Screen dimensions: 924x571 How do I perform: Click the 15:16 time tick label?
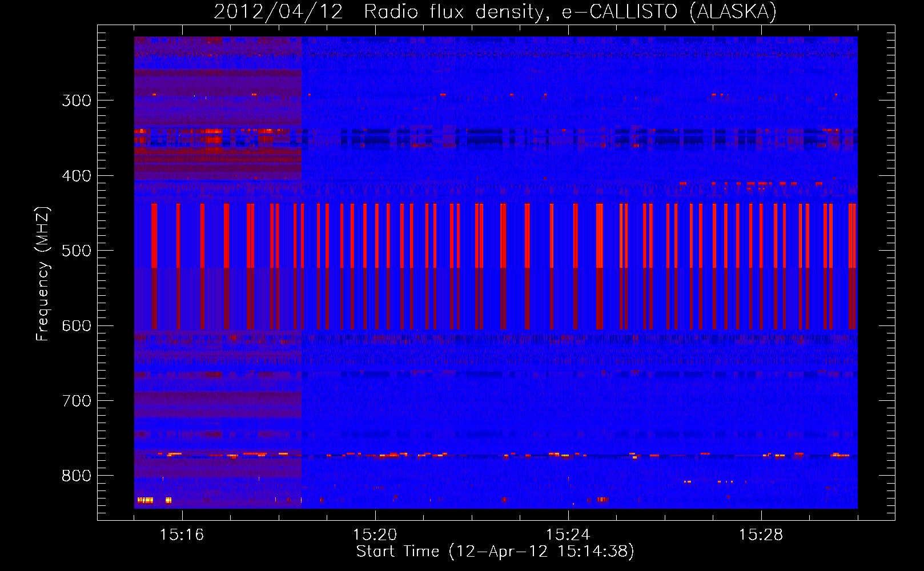[182, 534]
